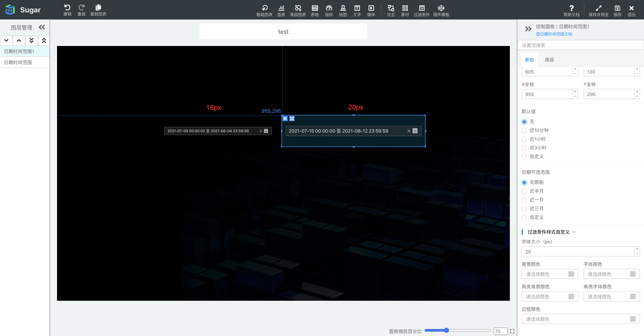This screenshot has height=336, width=644.
Task: Click the 背景颜色 color swatch
Action: click(x=571, y=274)
